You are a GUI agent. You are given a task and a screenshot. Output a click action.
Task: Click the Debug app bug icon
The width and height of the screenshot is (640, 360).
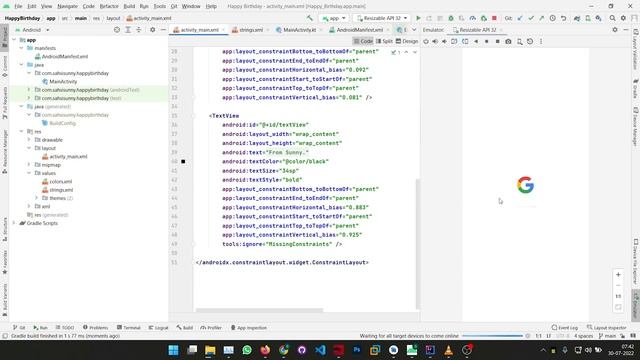pyautogui.click(x=451, y=18)
